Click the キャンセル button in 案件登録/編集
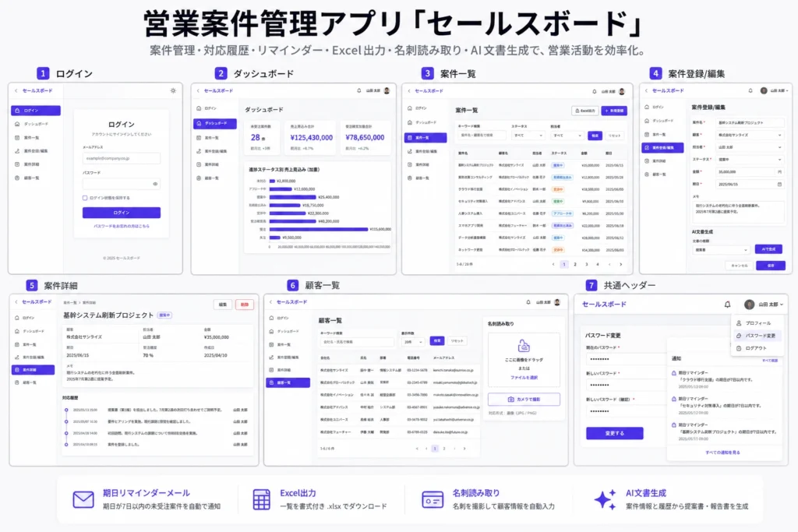 point(739,266)
